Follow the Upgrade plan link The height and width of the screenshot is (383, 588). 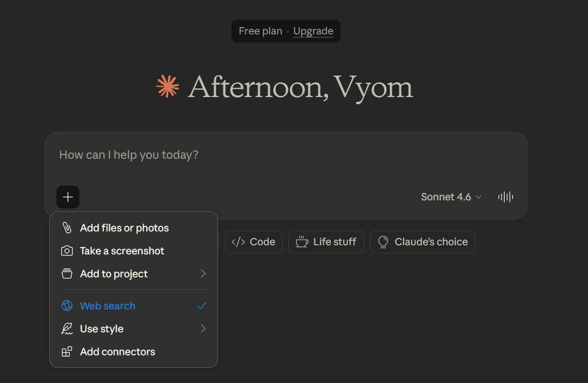[313, 31]
